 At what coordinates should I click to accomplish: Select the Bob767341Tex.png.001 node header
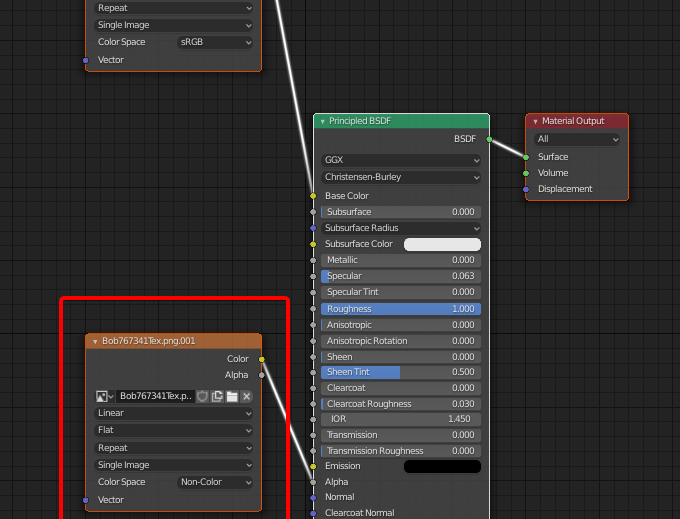[173, 341]
